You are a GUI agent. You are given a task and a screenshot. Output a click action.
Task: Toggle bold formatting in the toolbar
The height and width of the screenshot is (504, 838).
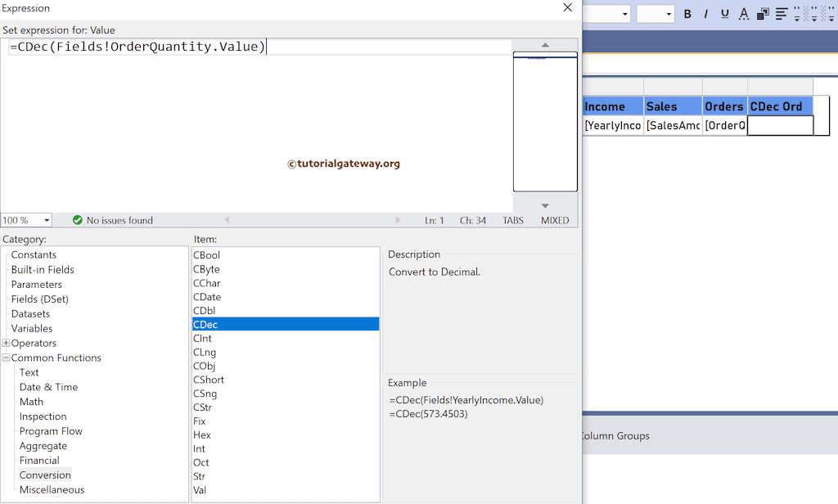pyautogui.click(x=687, y=14)
